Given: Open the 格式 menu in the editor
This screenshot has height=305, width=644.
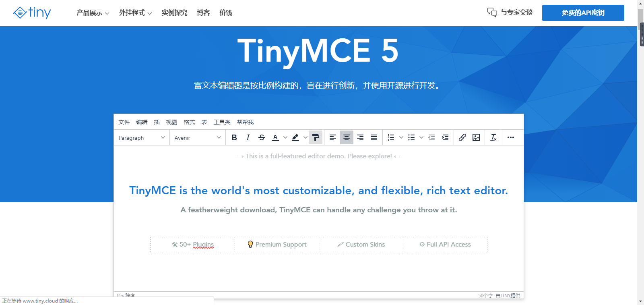Looking at the screenshot, I should pyautogui.click(x=189, y=122).
